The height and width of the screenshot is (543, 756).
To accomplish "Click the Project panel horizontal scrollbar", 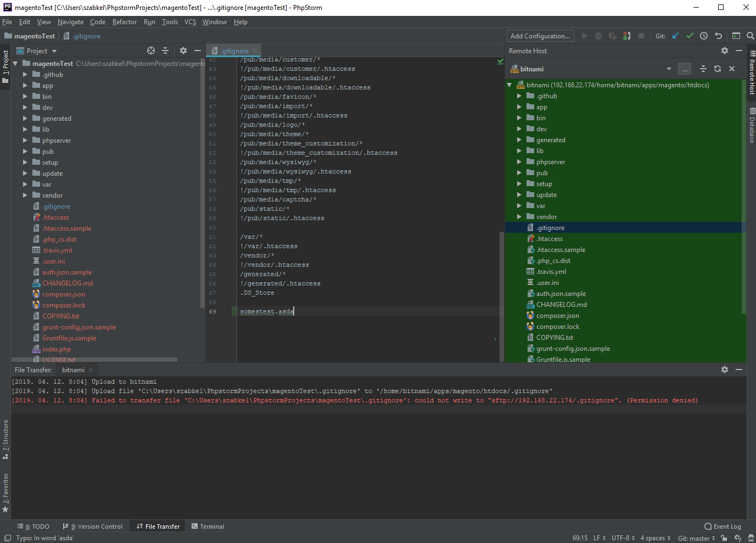I will point(94,360).
